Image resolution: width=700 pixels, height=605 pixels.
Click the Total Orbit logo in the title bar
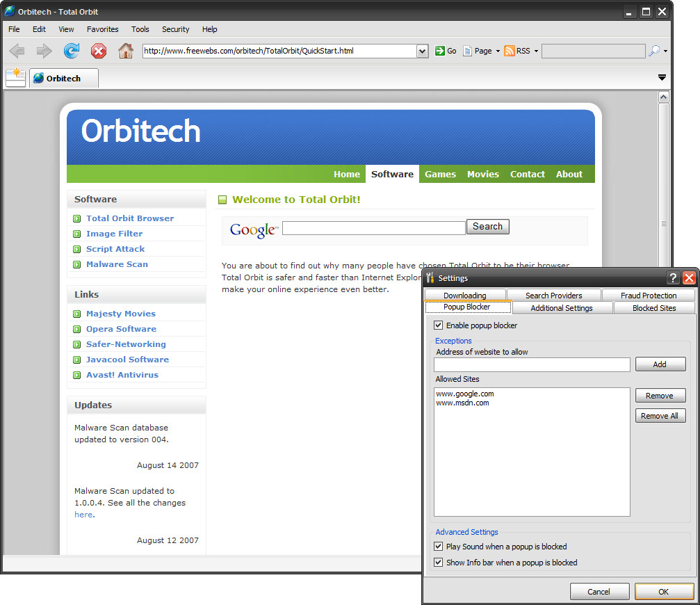click(10, 11)
